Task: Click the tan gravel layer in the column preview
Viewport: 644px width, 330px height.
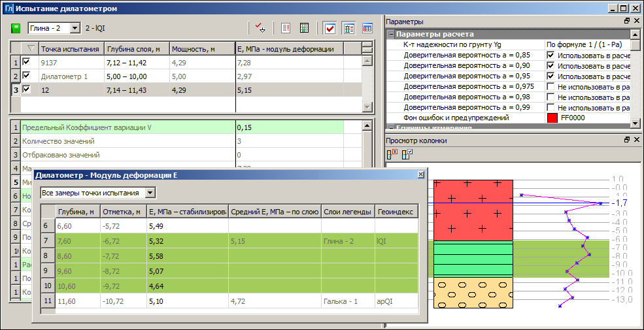Action: (473, 293)
